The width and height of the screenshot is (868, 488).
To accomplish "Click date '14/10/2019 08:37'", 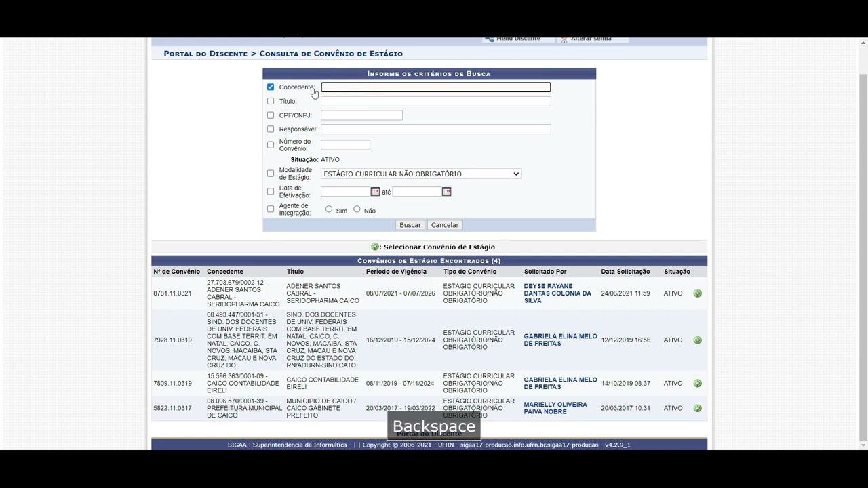I will point(625,384).
